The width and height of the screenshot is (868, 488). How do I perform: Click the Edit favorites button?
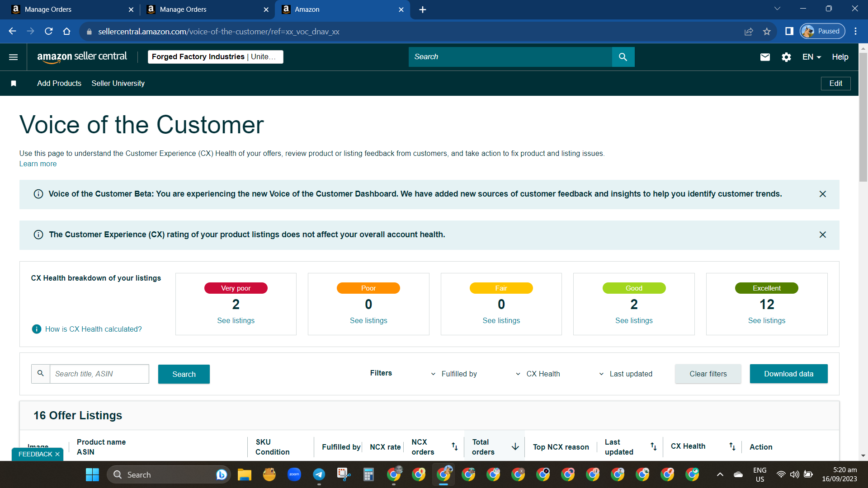835,83
